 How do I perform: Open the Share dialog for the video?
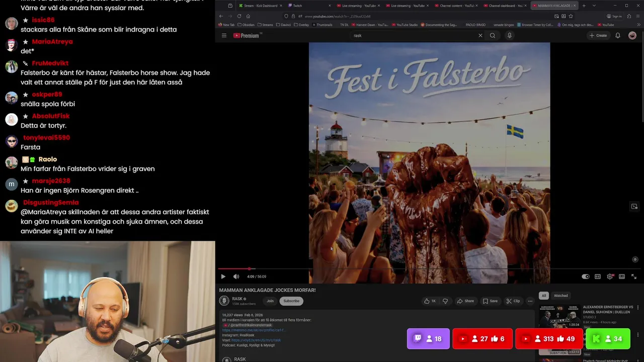465,301
